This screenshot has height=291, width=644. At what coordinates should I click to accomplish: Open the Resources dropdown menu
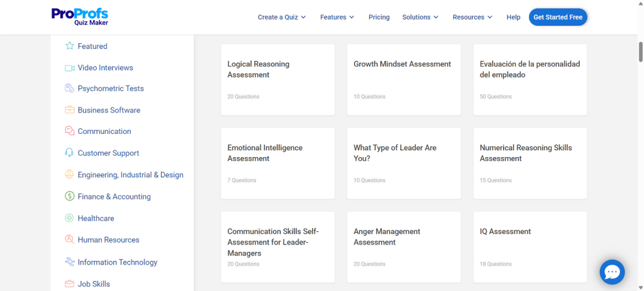pos(472,17)
